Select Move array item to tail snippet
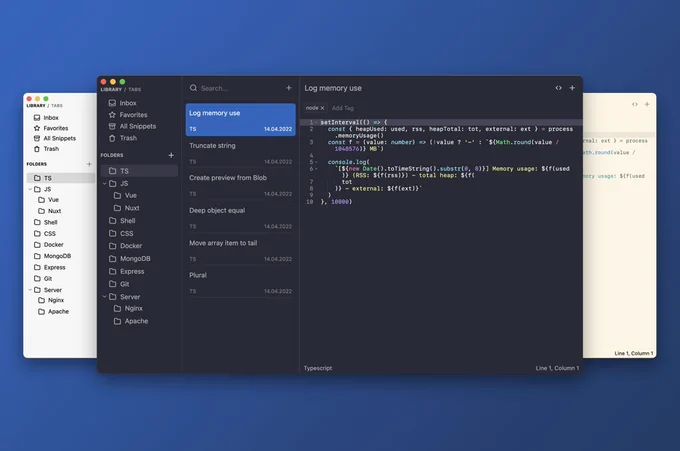Viewport: 680px width, 451px height. (241, 250)
